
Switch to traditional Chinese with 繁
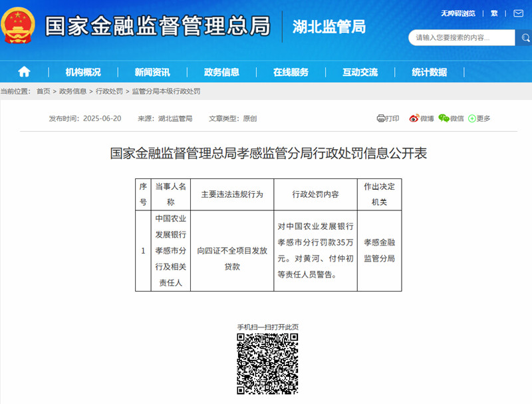pyautogui.click(x=494, y=13)
